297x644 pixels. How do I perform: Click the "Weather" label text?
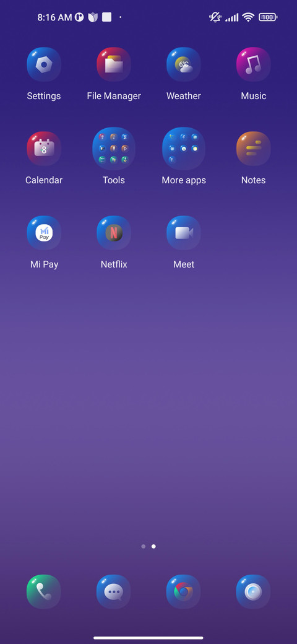coord(183,96)
